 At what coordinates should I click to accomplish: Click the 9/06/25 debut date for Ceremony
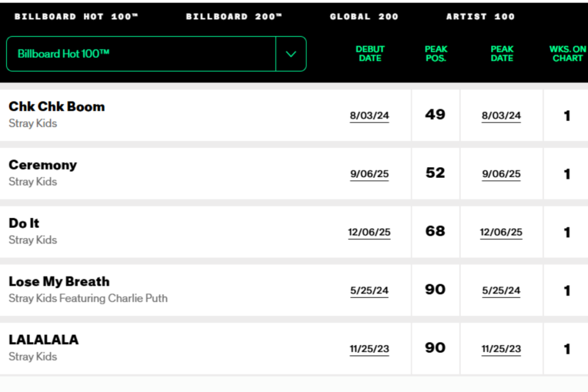(370, 173)
